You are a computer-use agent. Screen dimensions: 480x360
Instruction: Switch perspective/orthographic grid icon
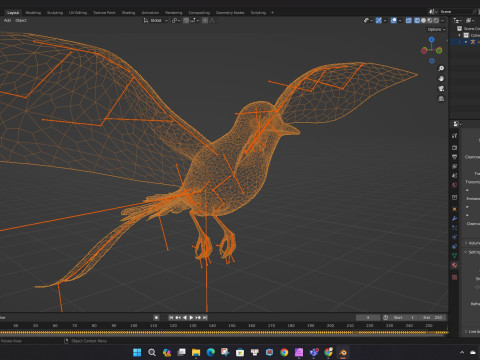[x=441, y=99]
